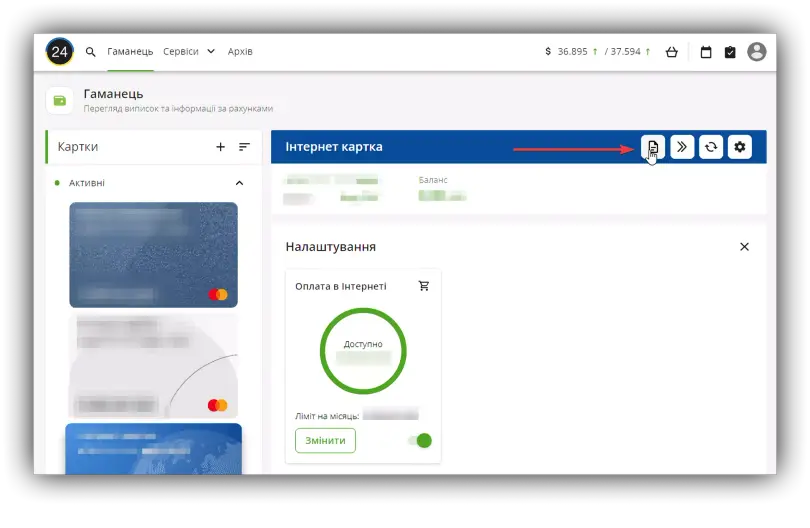This screenshot has height=528, width=810.
Task: Click the search magnifier icon
Action: (x=91, y=52)
